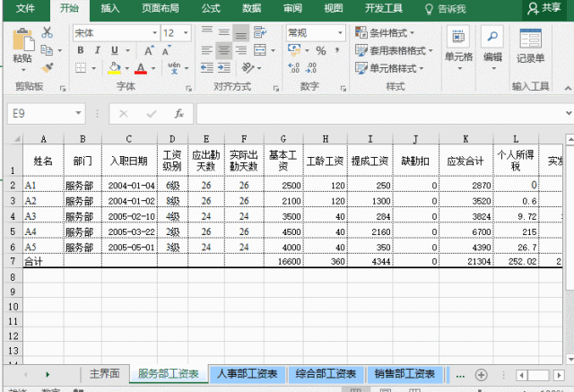
Task: Open the 主界面 sheet tab
Action: point(105,374)
